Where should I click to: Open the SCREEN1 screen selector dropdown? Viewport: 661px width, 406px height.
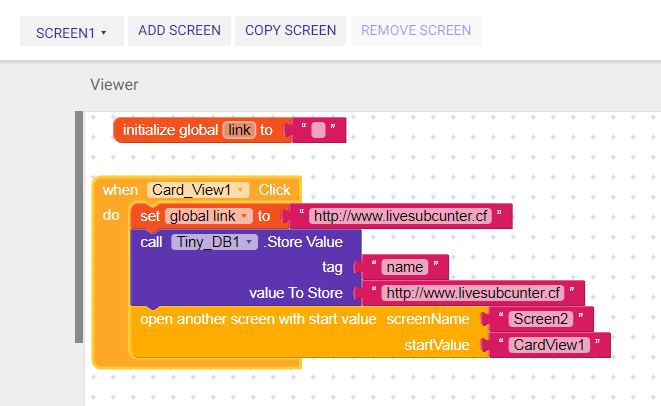pos(72,31)
